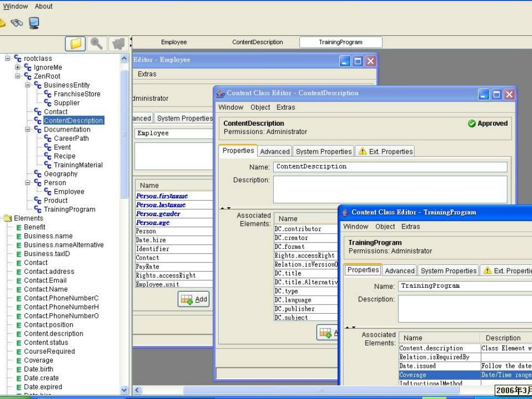Click the element icon beside Business.taxID
The height and width of the screenshot is (399, 532).
click(x=19, y=254)
